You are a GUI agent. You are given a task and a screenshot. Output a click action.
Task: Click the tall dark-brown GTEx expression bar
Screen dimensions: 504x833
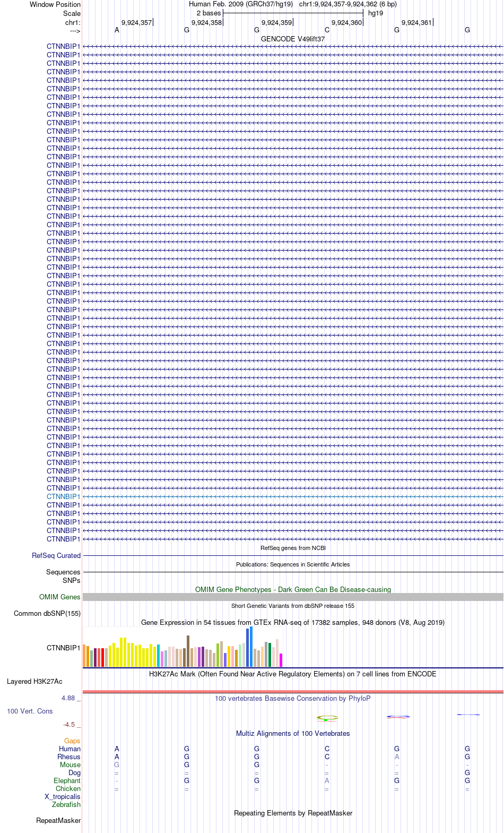pos(188,651)
